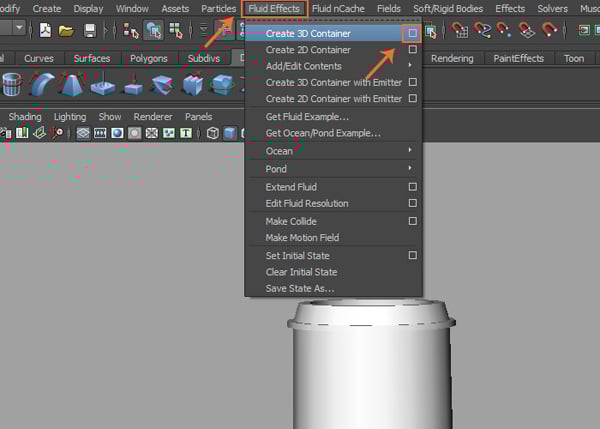Enable Snap to curves magnet icon
Screen dimensions: 600x429
tap(482, 30)
